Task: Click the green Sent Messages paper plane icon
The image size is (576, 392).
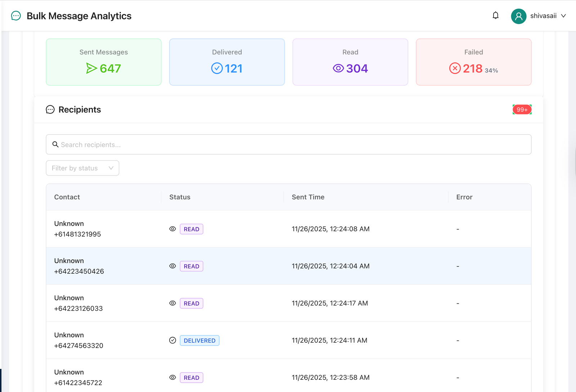Action: click(x=91, y=68)
